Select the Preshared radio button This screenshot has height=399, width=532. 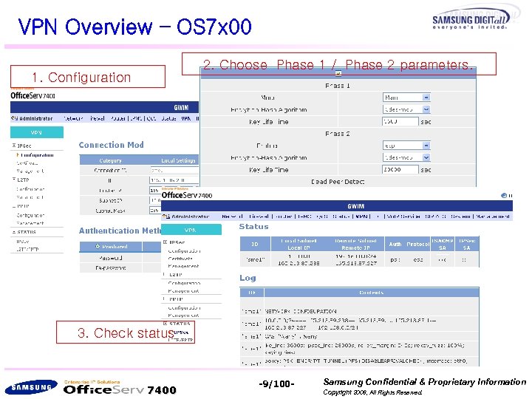click(x=98, y=246)
